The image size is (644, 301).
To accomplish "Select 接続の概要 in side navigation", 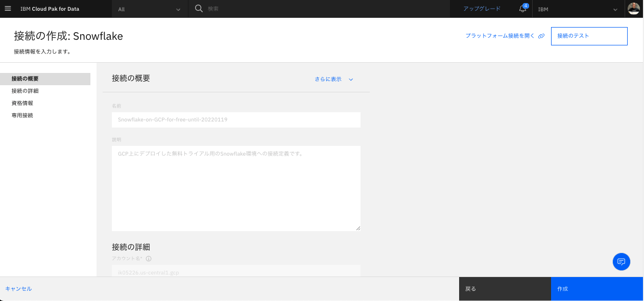I will (x=45, y=79).
